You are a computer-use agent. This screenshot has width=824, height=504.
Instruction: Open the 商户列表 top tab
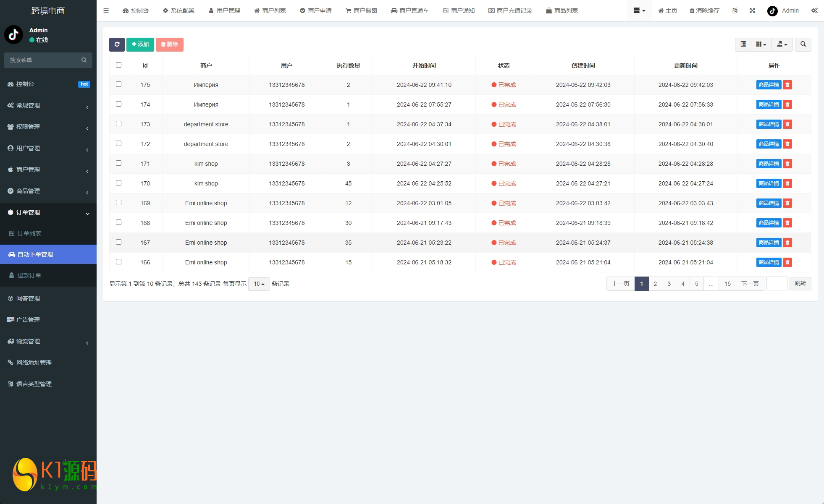[x=270, y=10]
